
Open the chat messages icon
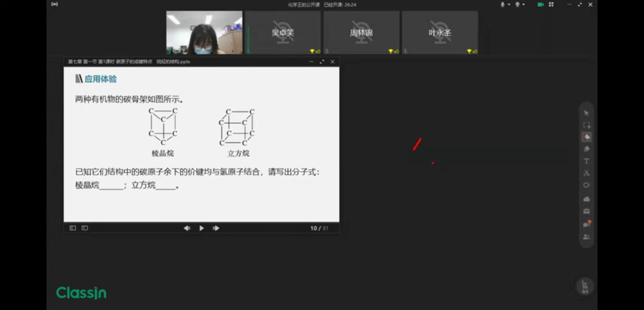(x=586, y=224)
